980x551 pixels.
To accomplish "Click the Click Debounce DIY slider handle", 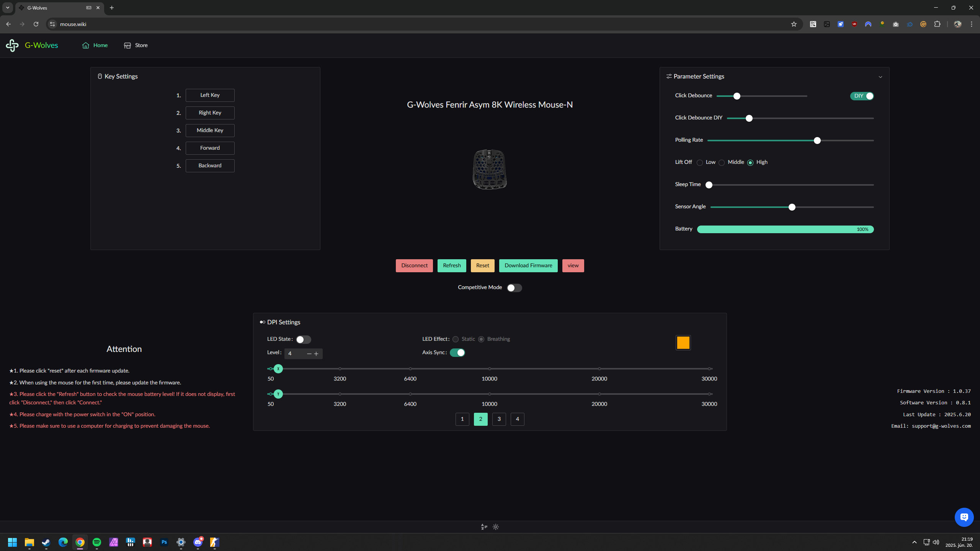I will (x=749, y=118).
